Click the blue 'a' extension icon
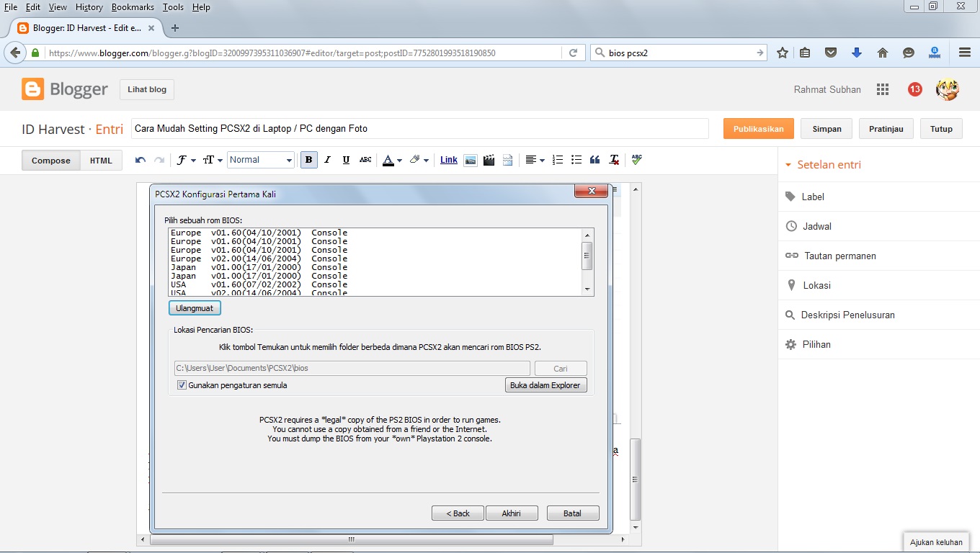The image size is (980, 553). (x=935, y=52)
